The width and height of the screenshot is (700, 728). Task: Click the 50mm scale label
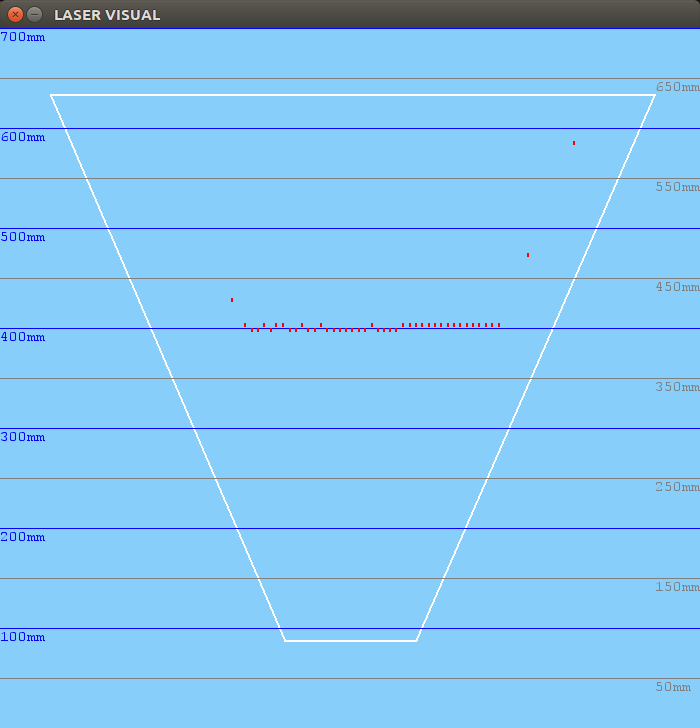click(673, 687)
